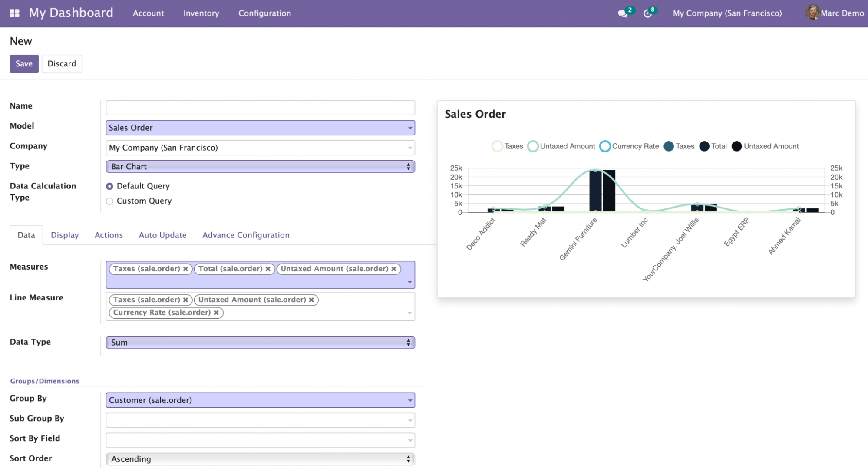This screenshot has width=868, height=468.
Task: Open the Sort By Field dropdown
Action: (260, 440)
